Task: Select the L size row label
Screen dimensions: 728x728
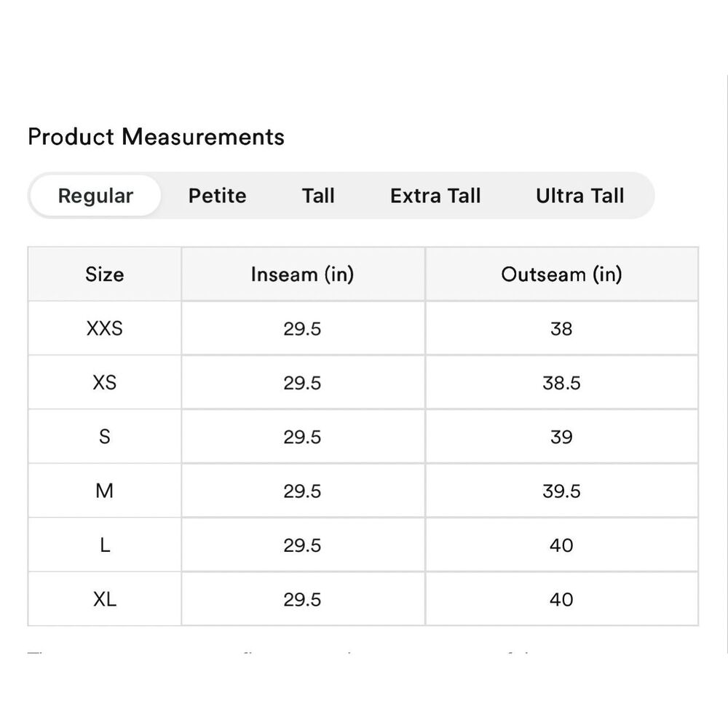Action: coord(104,545)
